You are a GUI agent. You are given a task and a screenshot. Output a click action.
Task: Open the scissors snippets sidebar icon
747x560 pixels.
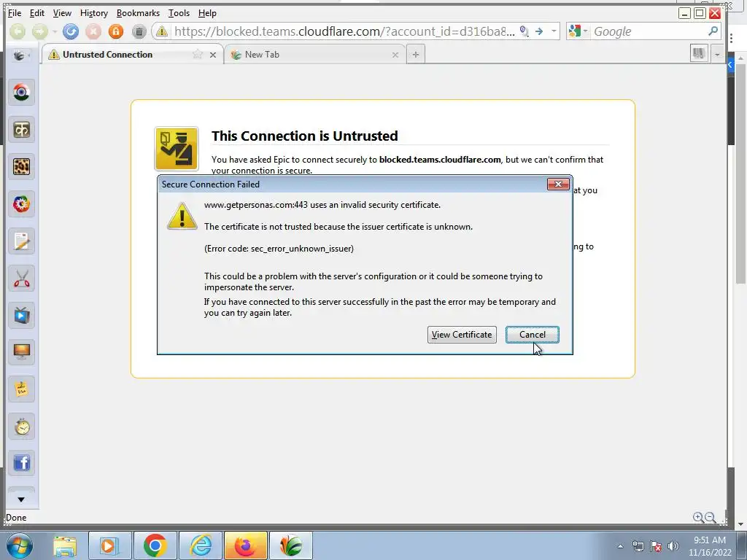pyautogui.click(x=21, y=278)
